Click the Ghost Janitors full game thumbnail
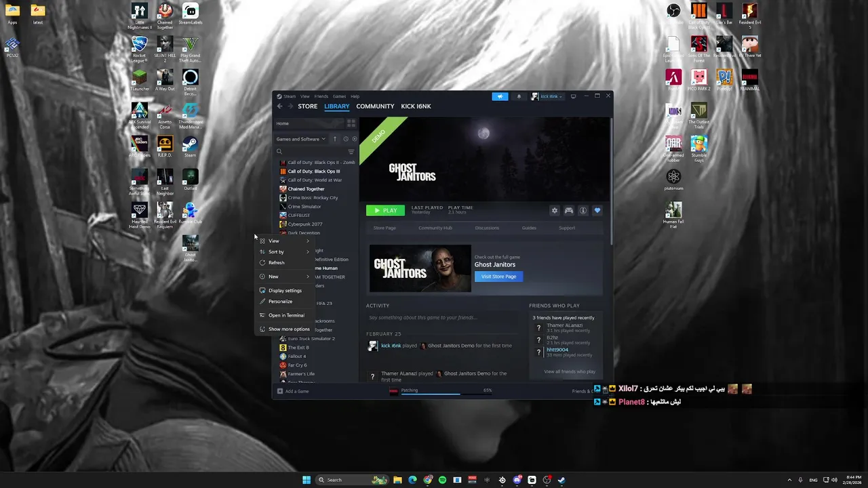This screenshot has height=488, width=868. click(x=420, y=268)
